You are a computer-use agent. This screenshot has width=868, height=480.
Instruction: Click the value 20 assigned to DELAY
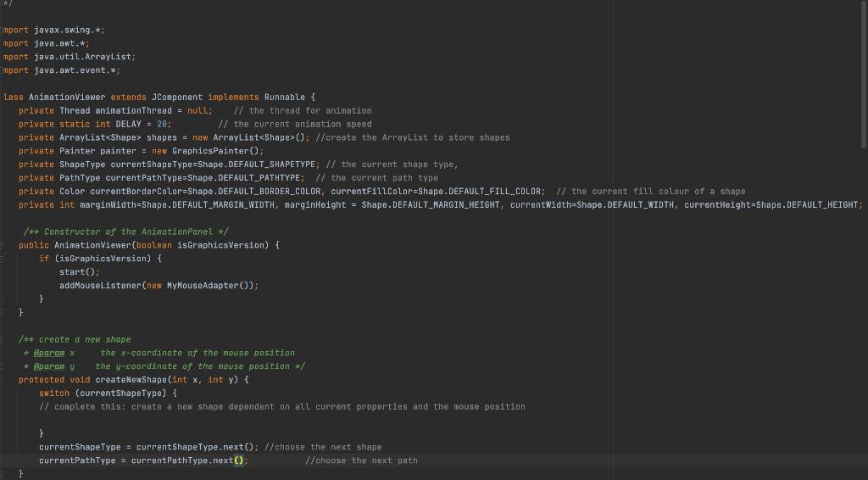click(x=162, y=124)
